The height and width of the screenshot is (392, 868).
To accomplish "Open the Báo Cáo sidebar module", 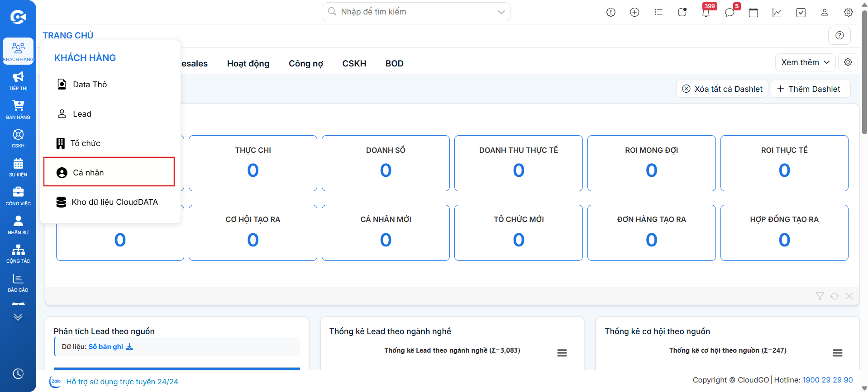I will [x=18, y=283].
